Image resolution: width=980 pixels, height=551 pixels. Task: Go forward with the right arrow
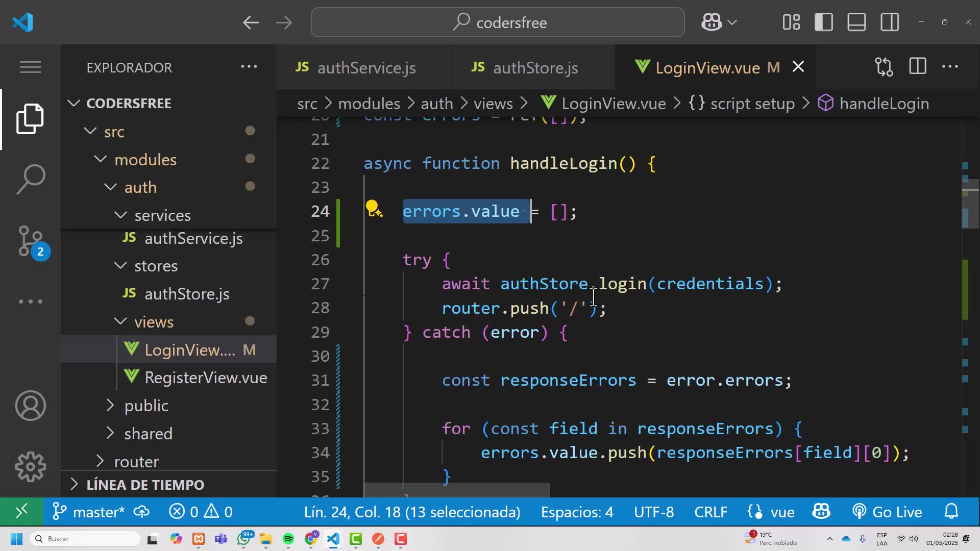[284, 22]
